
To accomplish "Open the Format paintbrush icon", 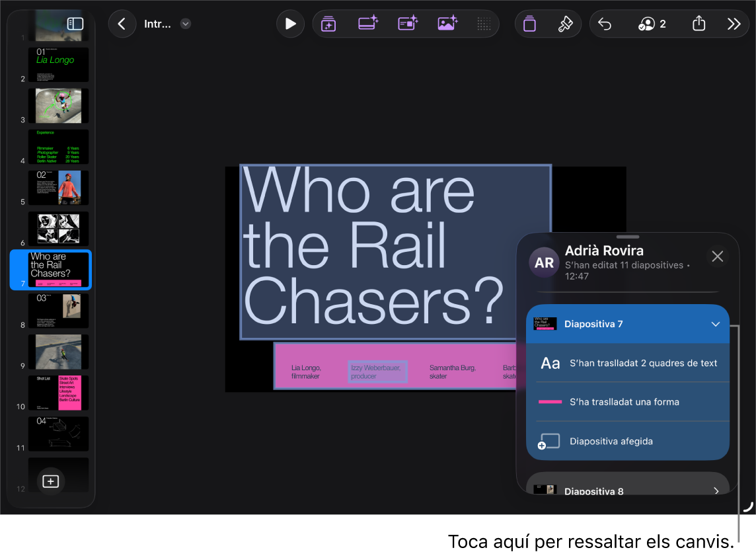I will pos(565,24).
